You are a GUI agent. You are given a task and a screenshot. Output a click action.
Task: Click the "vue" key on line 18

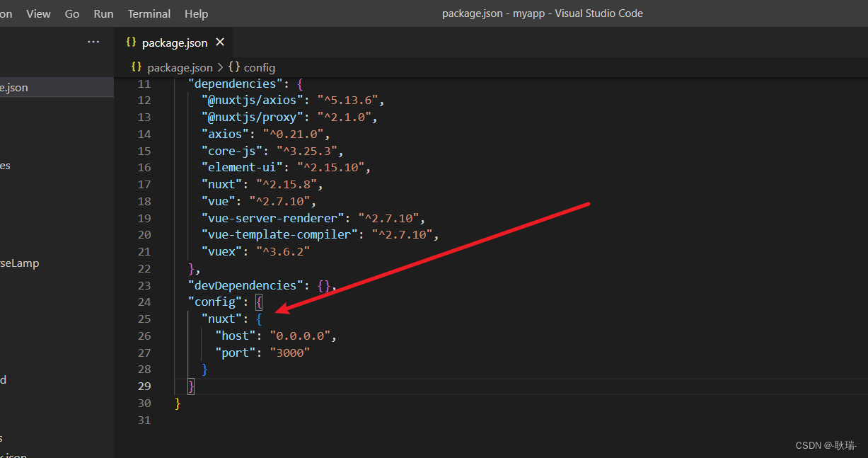(218, 202)
